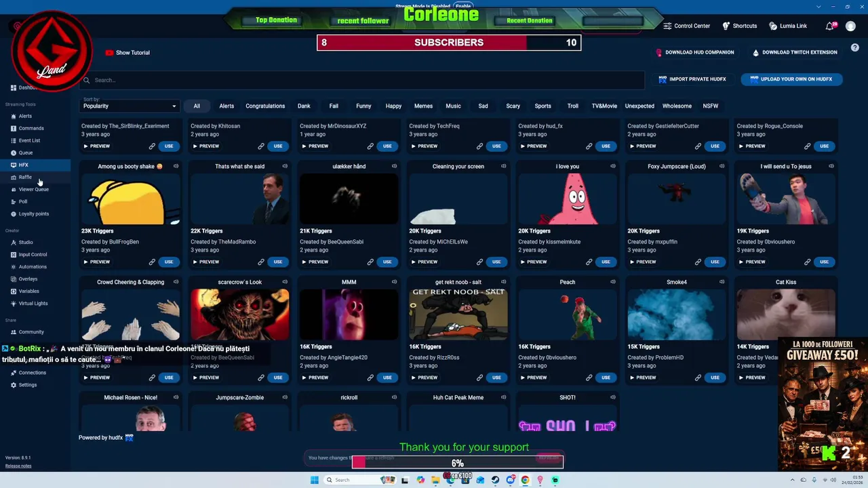Preview the I love you effect
868x488 pixels.
point(533,262)
